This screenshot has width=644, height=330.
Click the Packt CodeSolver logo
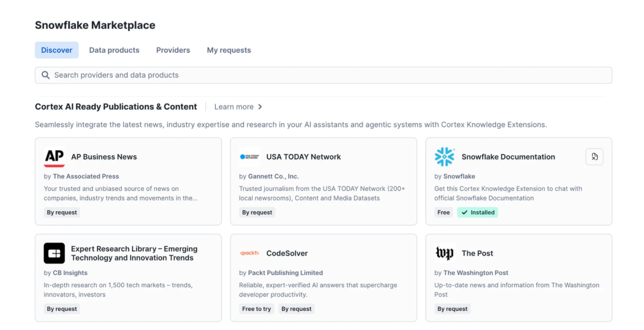tap(249, 253)
